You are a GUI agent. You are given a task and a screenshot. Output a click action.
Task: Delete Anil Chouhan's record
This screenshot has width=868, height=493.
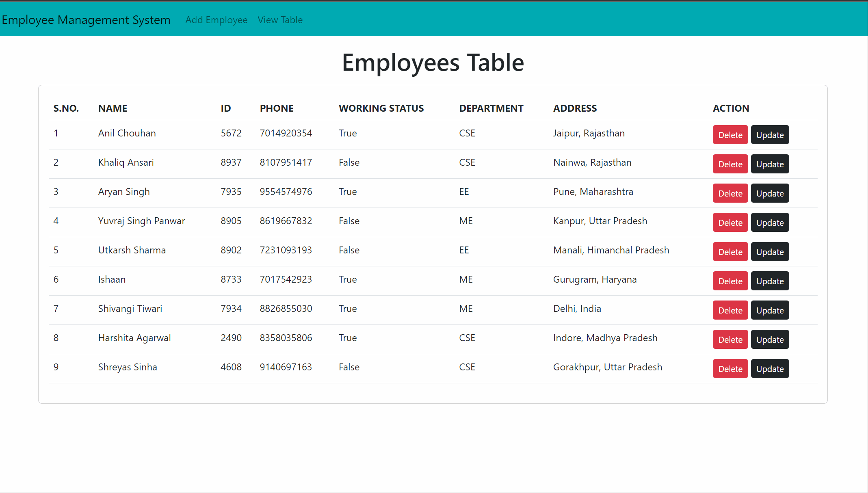pos(730,135)
